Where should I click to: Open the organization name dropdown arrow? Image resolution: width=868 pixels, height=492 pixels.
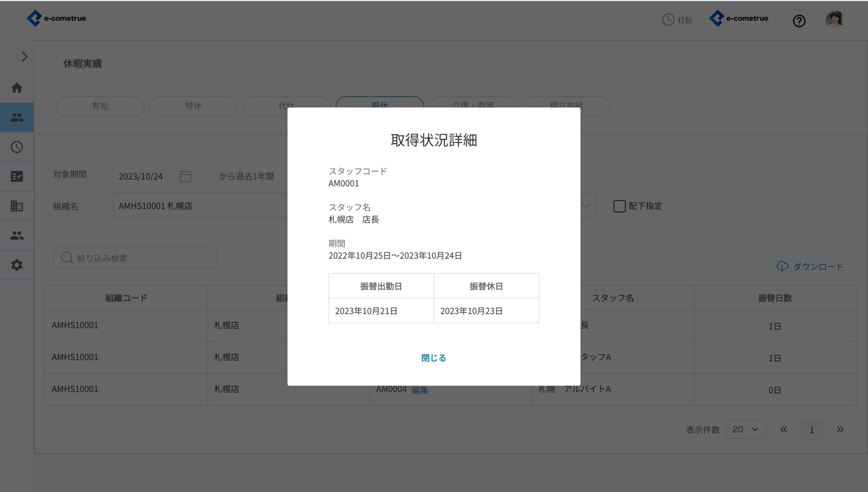(586, 206)
